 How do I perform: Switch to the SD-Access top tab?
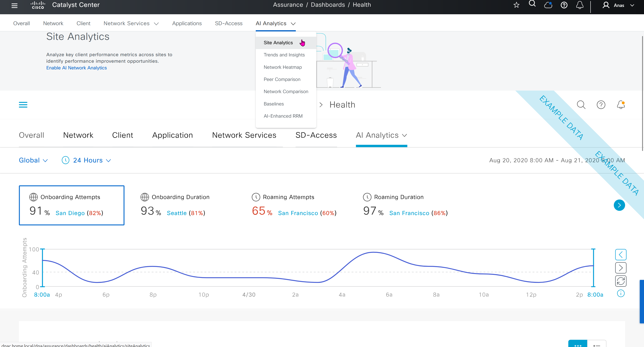coord(229,23)
